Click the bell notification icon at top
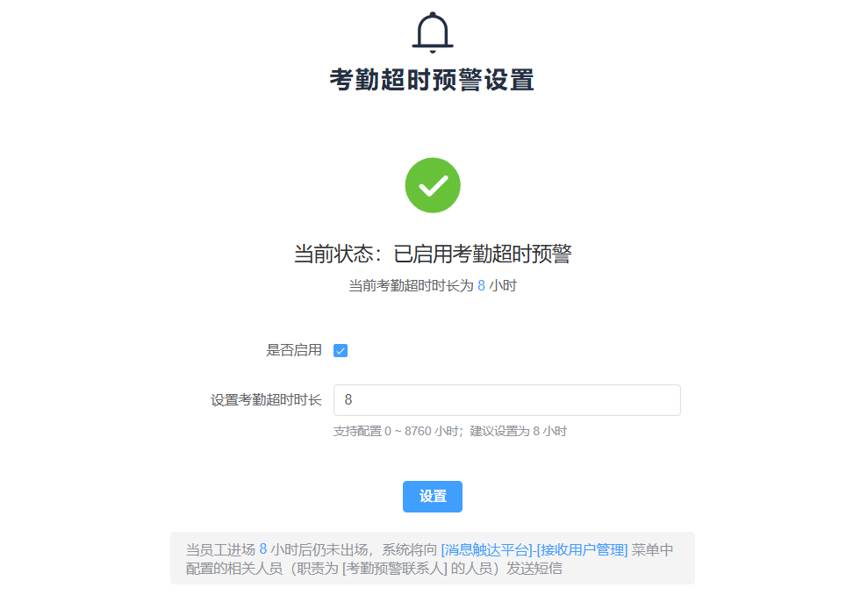The image size is (868, 602). (433, 32)
